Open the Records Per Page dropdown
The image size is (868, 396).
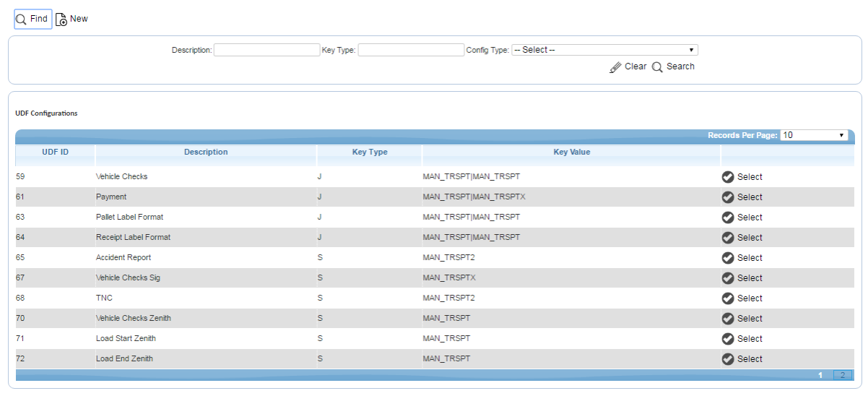(814, 135)
